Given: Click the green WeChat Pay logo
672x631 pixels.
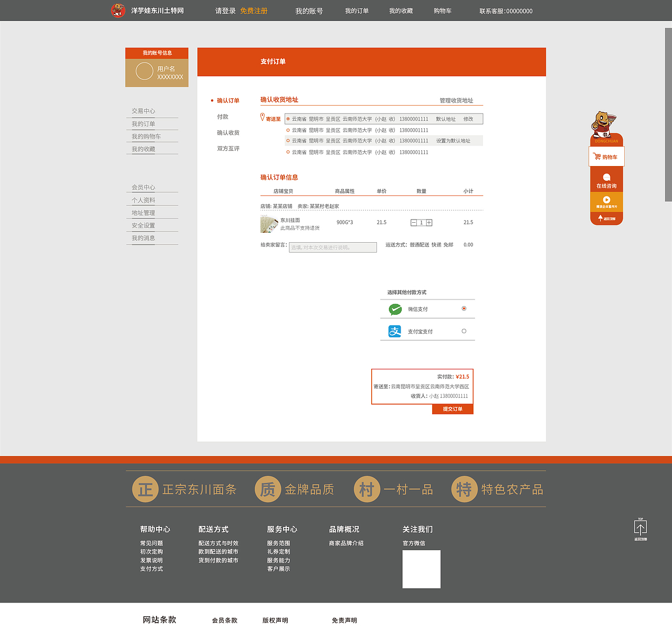Looking at the screenshot, I should tap(395, 309).
